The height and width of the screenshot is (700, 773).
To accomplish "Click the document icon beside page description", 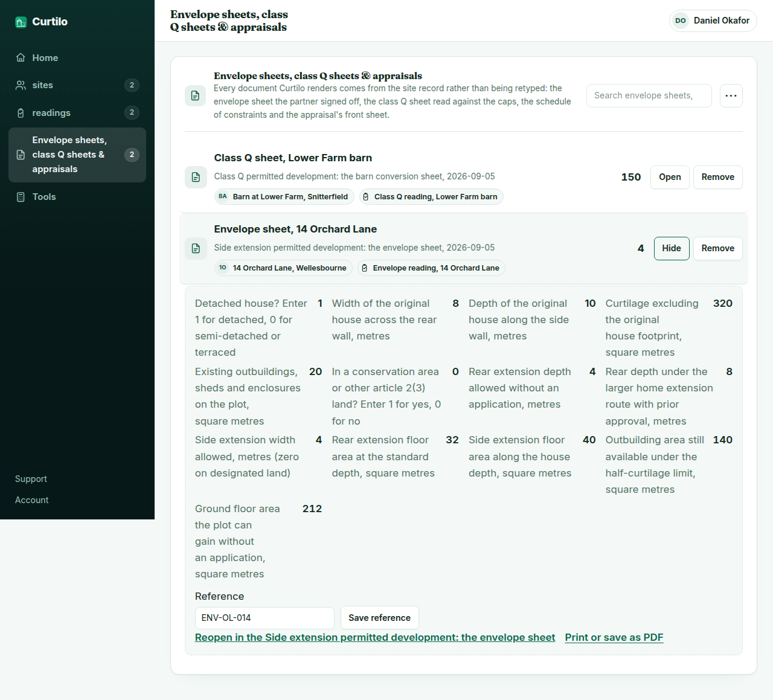I will pyautogui.click(x=195, y=95).
